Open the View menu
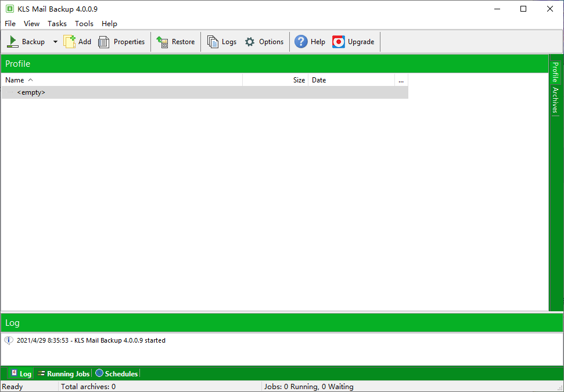This screenshot has width=564, height=392. pyautogui.click(x=31, y=24)
